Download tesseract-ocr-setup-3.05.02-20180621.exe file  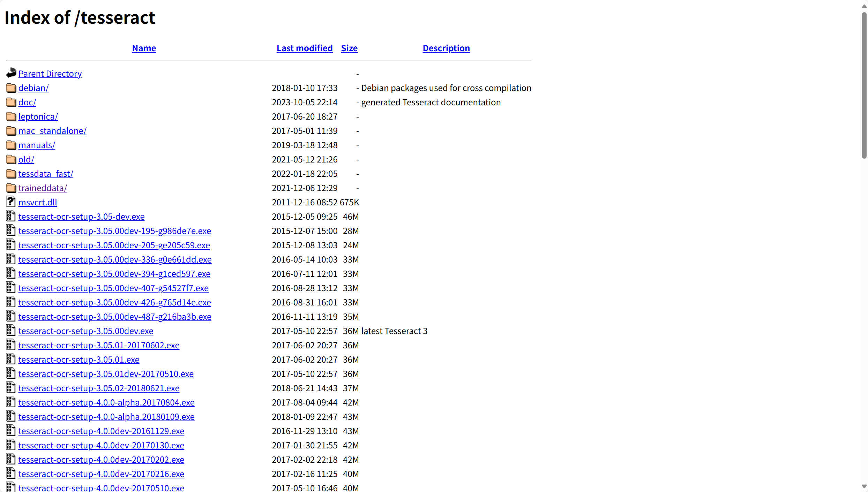tap(99, 388)
